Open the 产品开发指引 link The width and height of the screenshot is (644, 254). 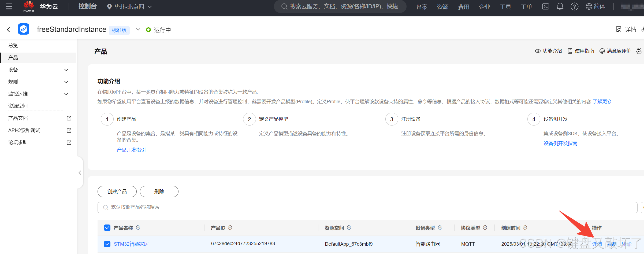[x=131, y=150]
